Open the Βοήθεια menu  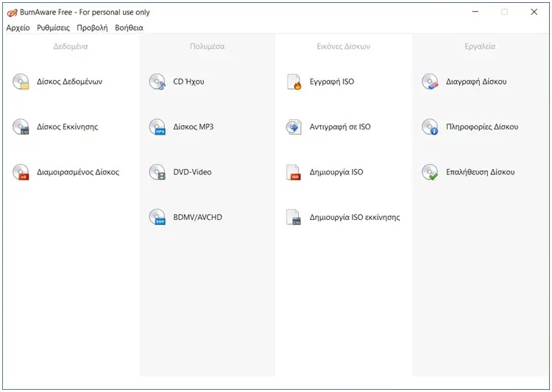pyautogui.click(x=129, y=28)
